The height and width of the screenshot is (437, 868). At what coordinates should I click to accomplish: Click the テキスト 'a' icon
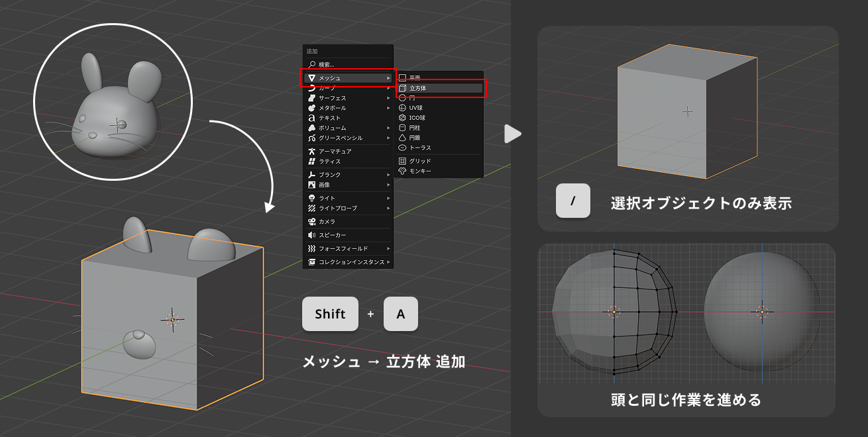(x=312, y=118)
